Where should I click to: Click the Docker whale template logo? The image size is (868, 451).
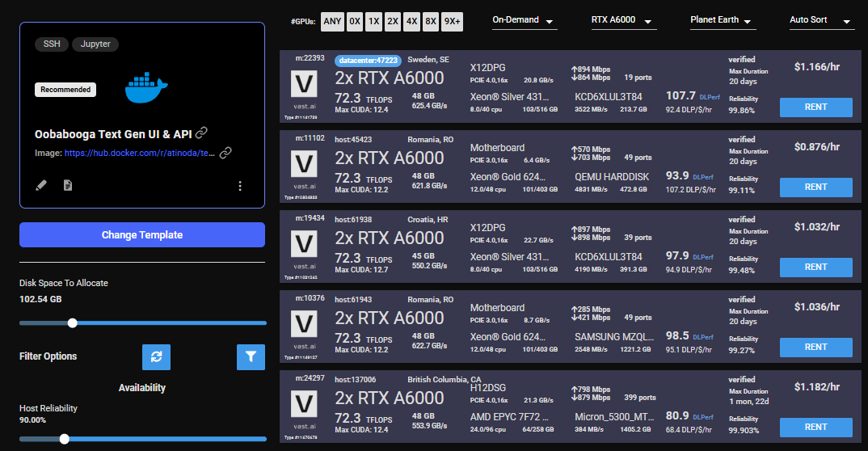pos(146,87)
